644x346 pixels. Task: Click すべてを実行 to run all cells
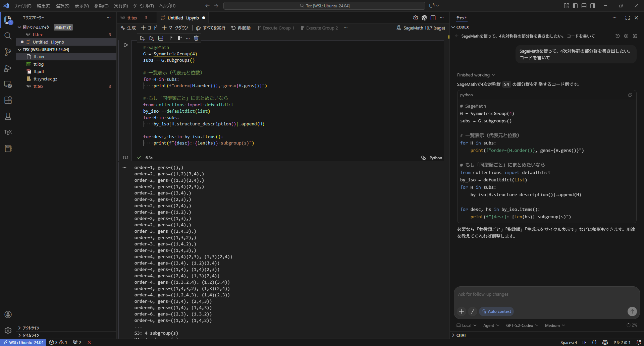(x=211, y=28)
